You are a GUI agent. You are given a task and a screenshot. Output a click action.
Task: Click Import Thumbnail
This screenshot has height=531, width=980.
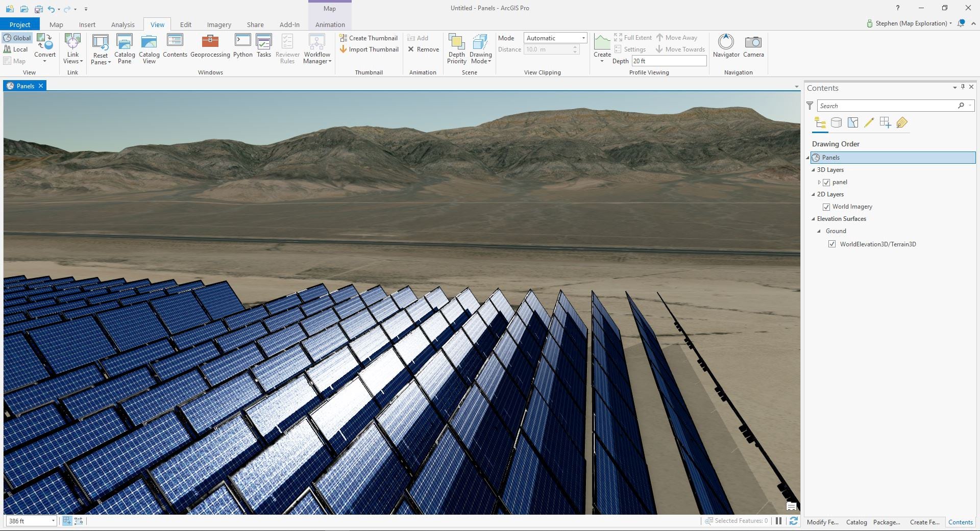pos(369,49)
